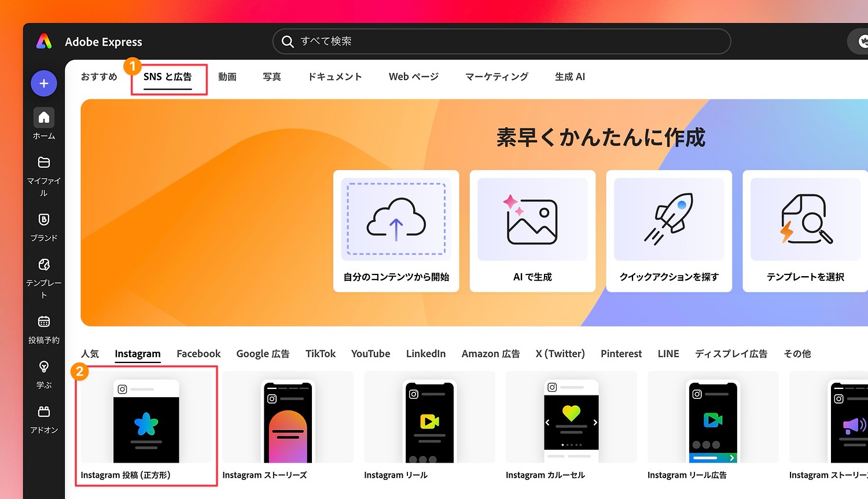This screenshot has width=868, height=499.
Task: Open the Learn lightbulb icon
Action: tap(44, 367)
